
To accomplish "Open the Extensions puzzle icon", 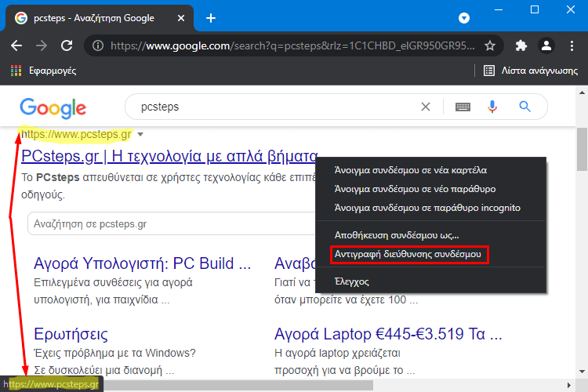I will click(x=521, y=45).
